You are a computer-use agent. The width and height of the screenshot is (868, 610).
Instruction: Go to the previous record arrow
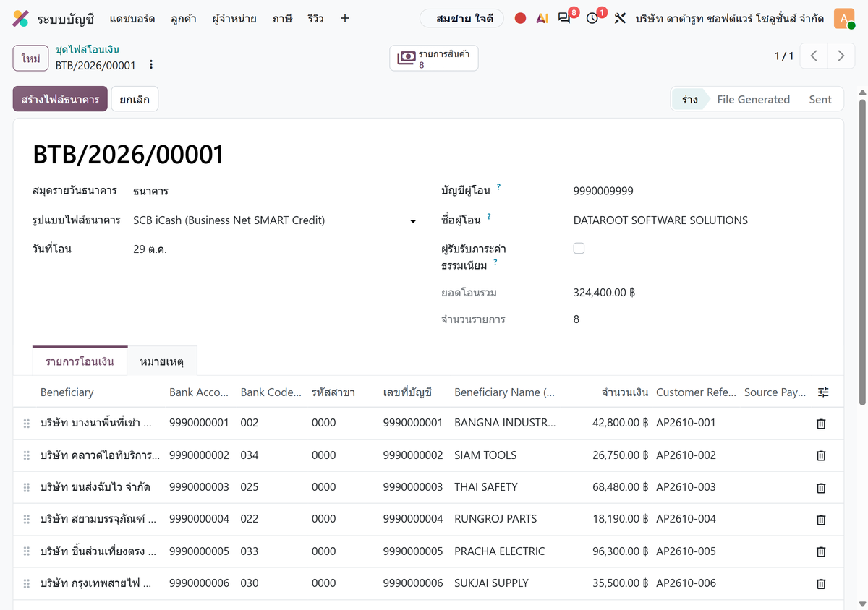[814, 56]
